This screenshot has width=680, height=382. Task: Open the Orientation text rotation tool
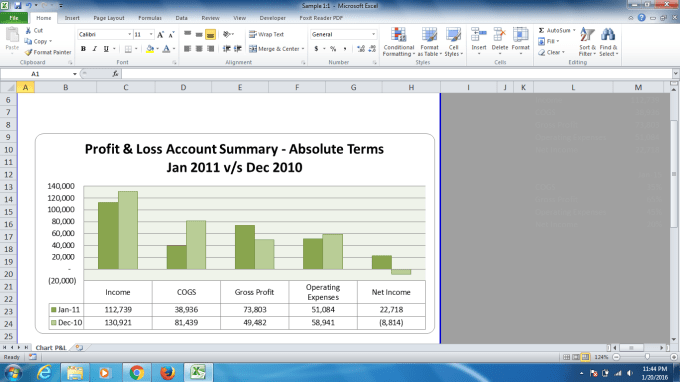tap(227, 34)
